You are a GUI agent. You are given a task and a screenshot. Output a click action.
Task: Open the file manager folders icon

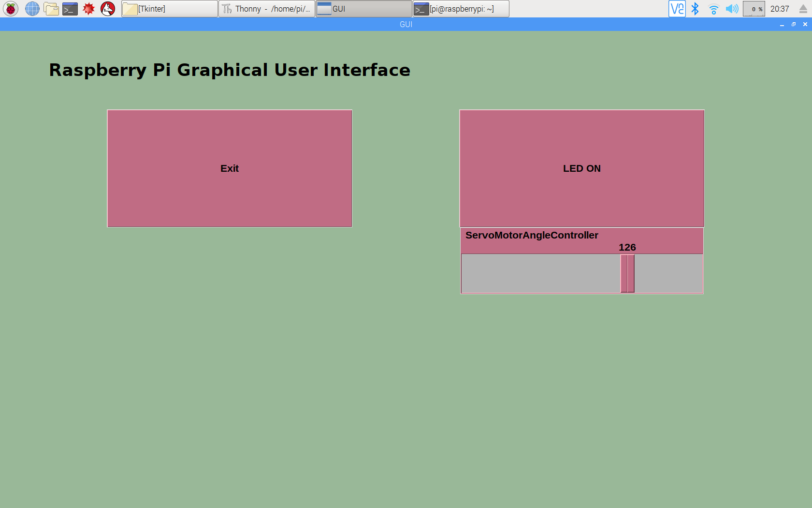coord(51,9)
